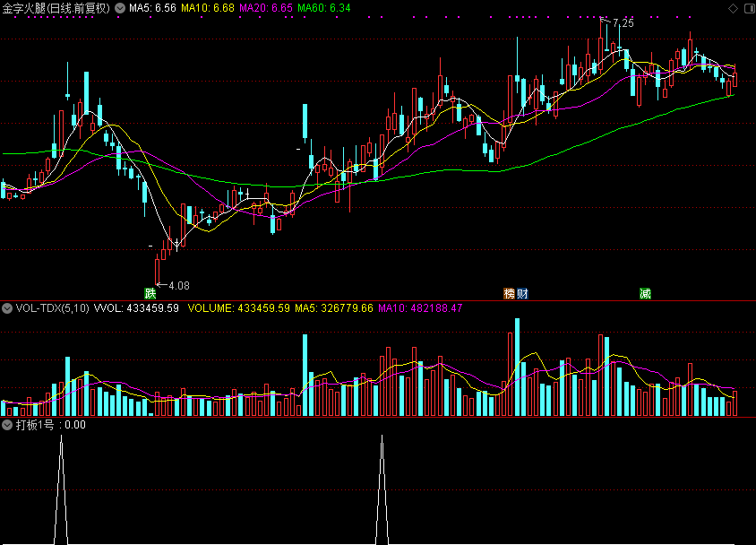Click the 4.08 low price label
The height and width of the screenshot is (545, 756).
click(179, 286)
